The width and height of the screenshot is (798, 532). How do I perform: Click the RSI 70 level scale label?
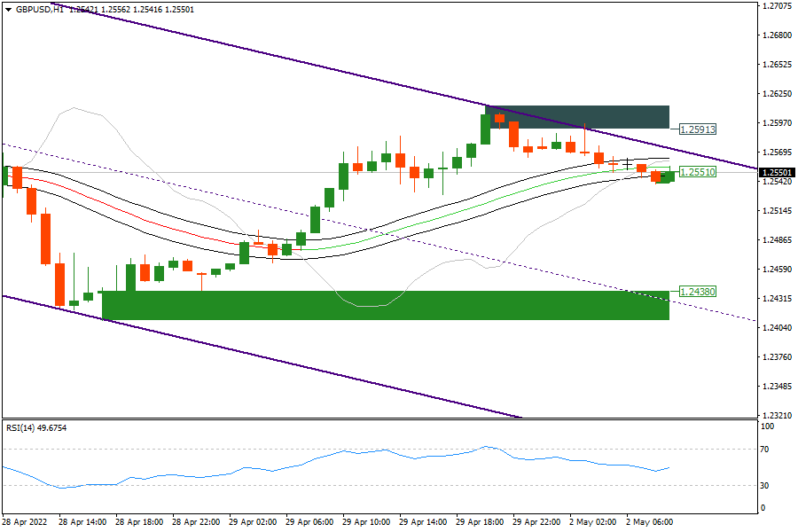pos(763,450)
